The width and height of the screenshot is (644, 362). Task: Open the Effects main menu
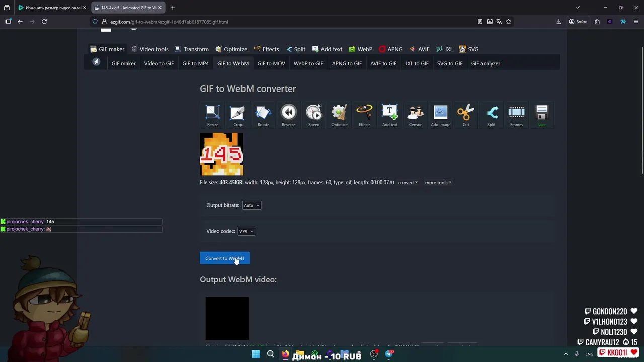[266, 49]
